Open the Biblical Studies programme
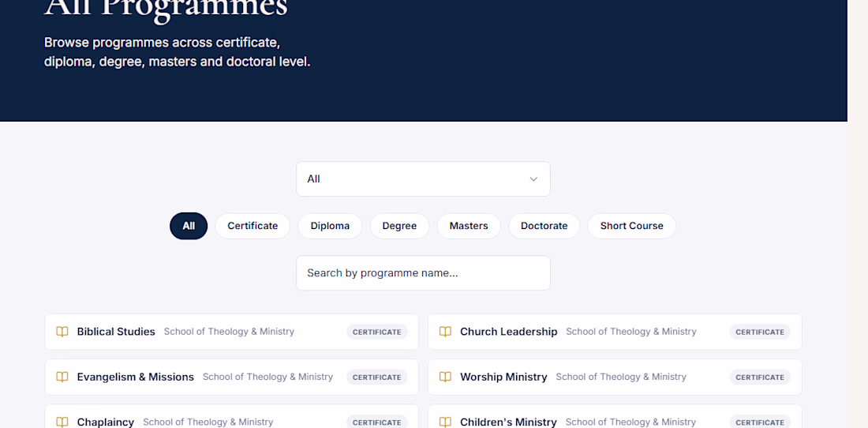 [231, 332]
